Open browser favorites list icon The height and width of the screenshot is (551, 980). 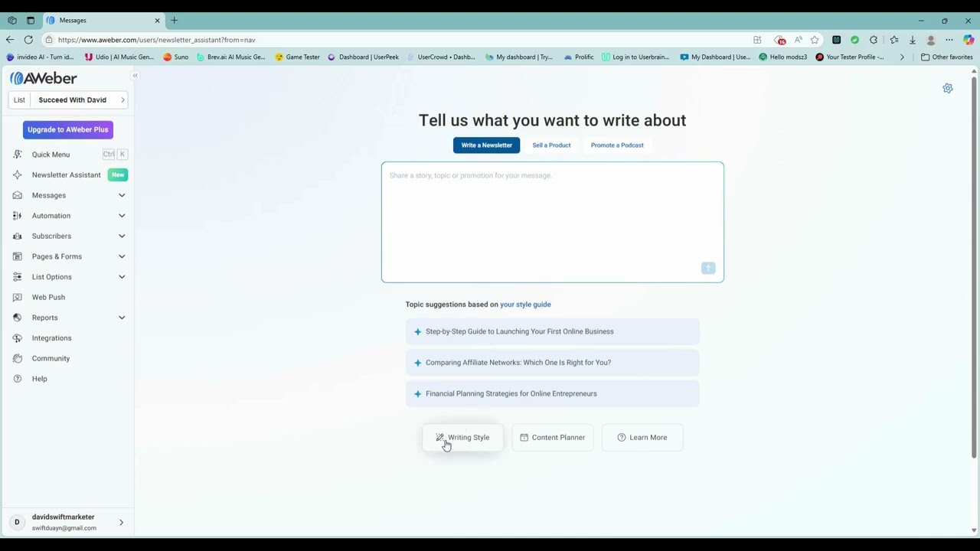tap(893, 40)
